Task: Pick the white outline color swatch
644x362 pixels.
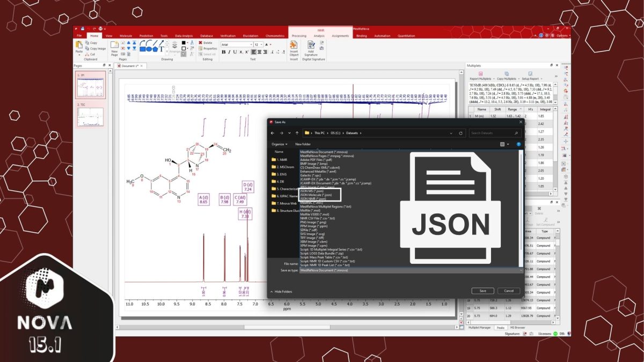Action: (183, 48)
